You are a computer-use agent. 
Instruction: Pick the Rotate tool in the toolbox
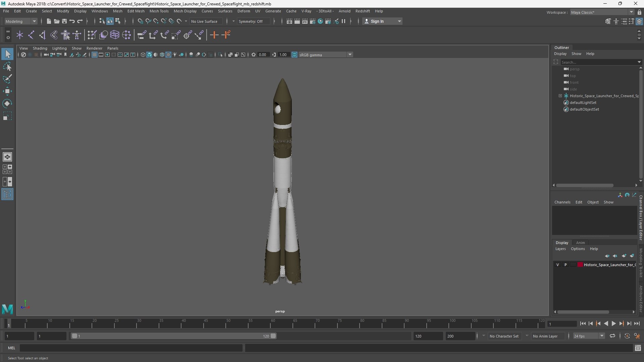tap(7, 104)
